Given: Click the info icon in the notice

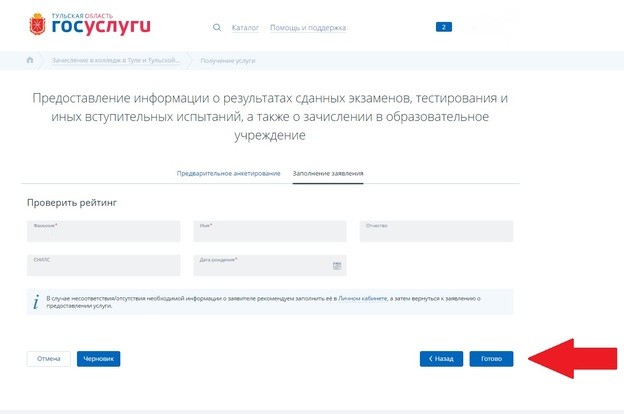Looking at the screenshot, I should (36, 302).
